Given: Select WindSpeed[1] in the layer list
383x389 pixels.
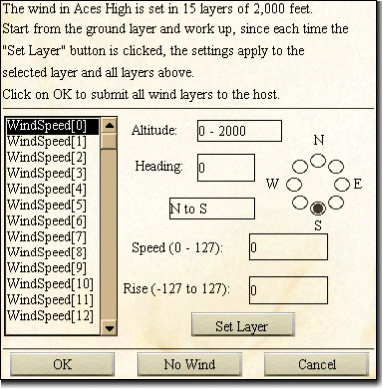Looking at the screenshot, I should (x=52, y=142).
